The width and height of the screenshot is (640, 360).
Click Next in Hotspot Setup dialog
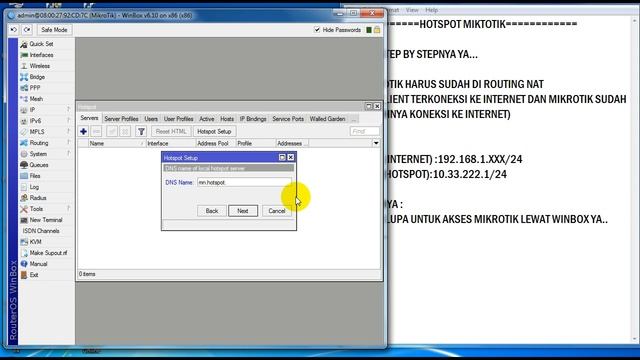243,211
